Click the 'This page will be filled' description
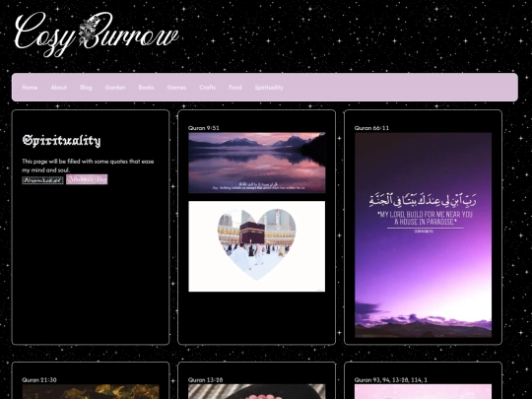The image size is (532, 399). 88,166
